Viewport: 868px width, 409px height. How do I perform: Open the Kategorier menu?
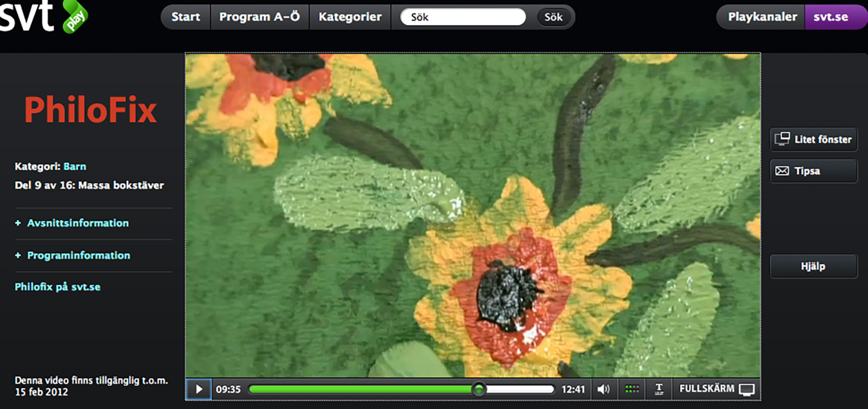(350, 17)
